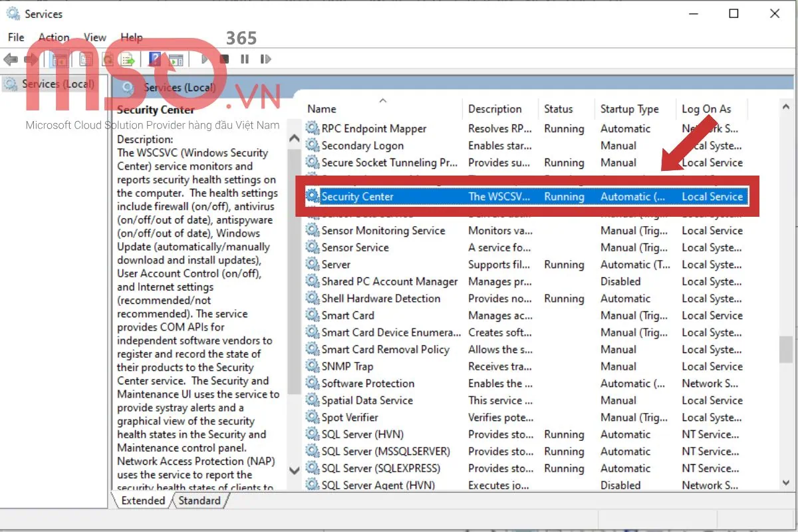The width and height of the screenshot is (798, 532).
Task: Select Services (Local) in the console tree
Action: tap(50, 84)
